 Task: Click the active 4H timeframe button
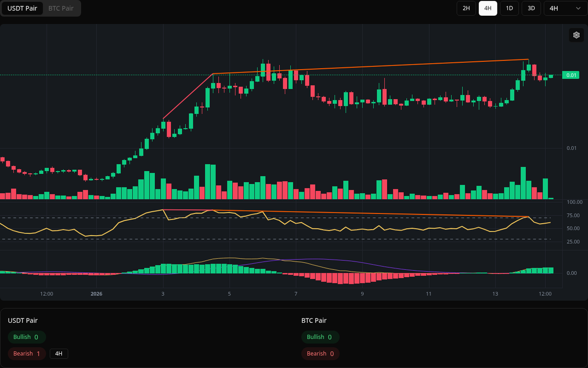pos(488,8)
